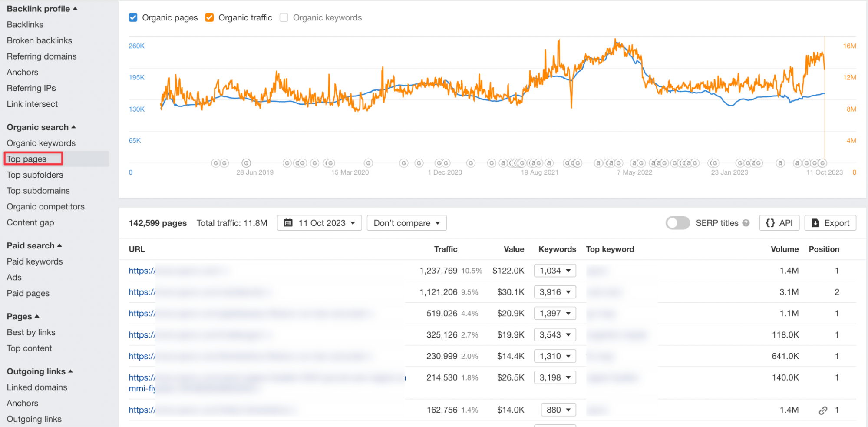
Task: Uncheck the Organic traffic checkbox
Action: (209, 17)
